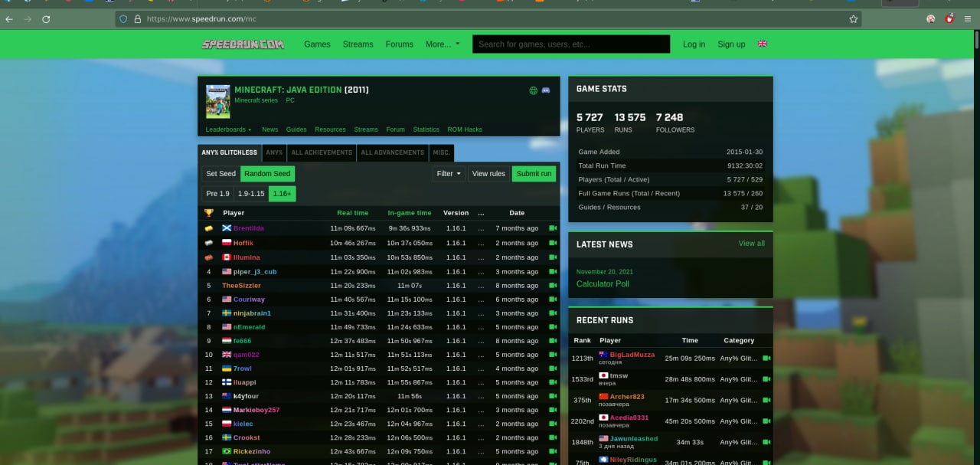This screenshot has width=980, height=465.
Task: Open the video for Couriway's run
Action: coord(553,300)
